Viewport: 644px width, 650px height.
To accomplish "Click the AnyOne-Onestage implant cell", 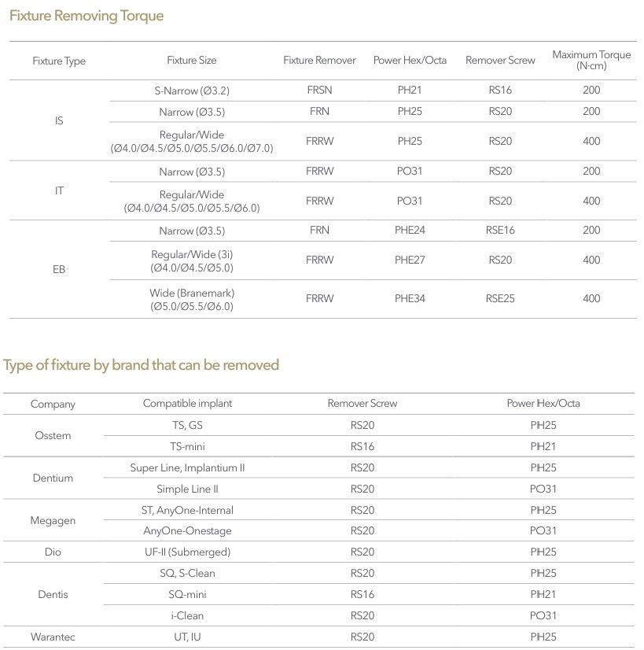I will point(187,531).
